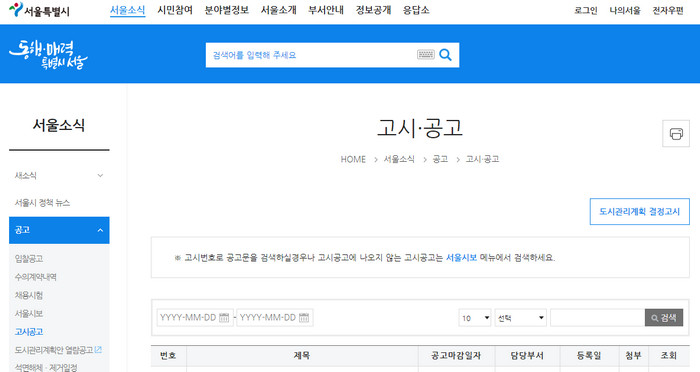Click the 조회 column header
700x372 pixels.
[x=669, y=355]
